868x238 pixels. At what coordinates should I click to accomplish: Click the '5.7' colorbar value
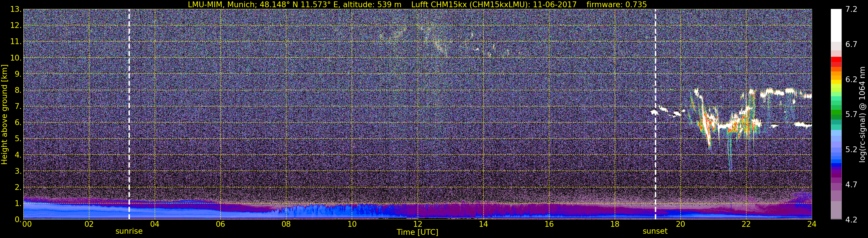click(x=851, y=114)
